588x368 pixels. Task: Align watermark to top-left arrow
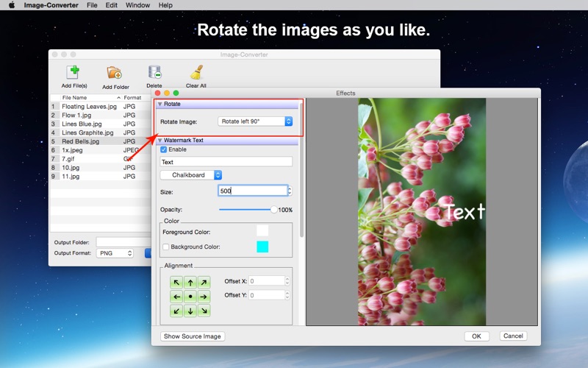176,283
